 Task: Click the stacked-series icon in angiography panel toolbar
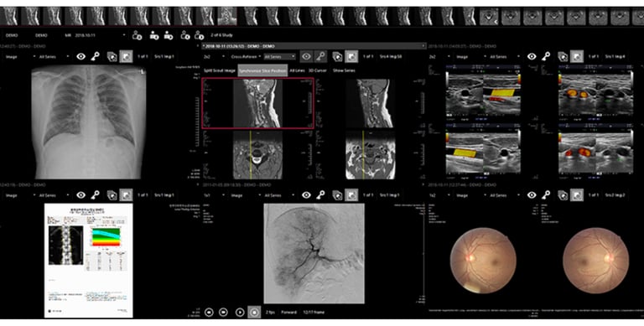coord(337,195)
